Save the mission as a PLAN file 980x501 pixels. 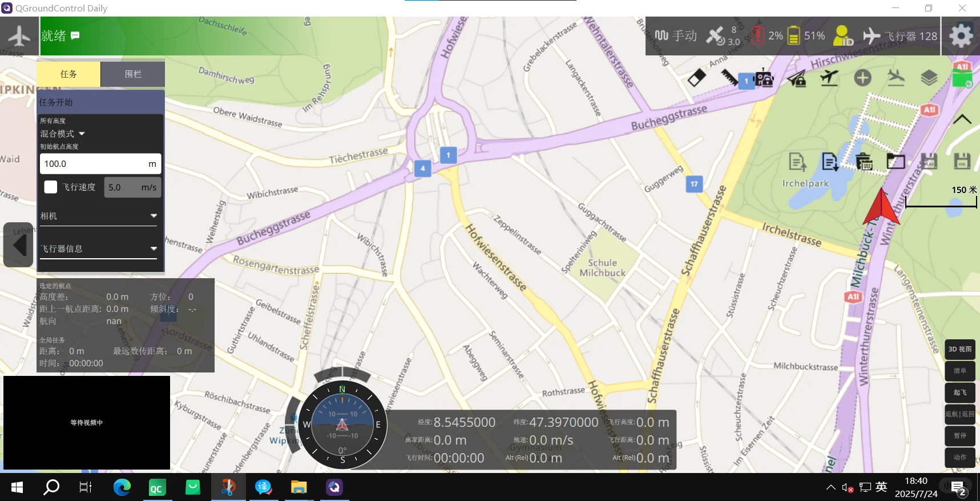[929, 162]
